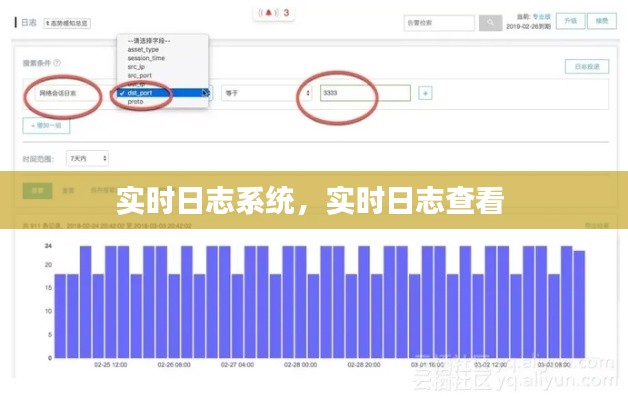Click the search magnifier button

[490, 20]
